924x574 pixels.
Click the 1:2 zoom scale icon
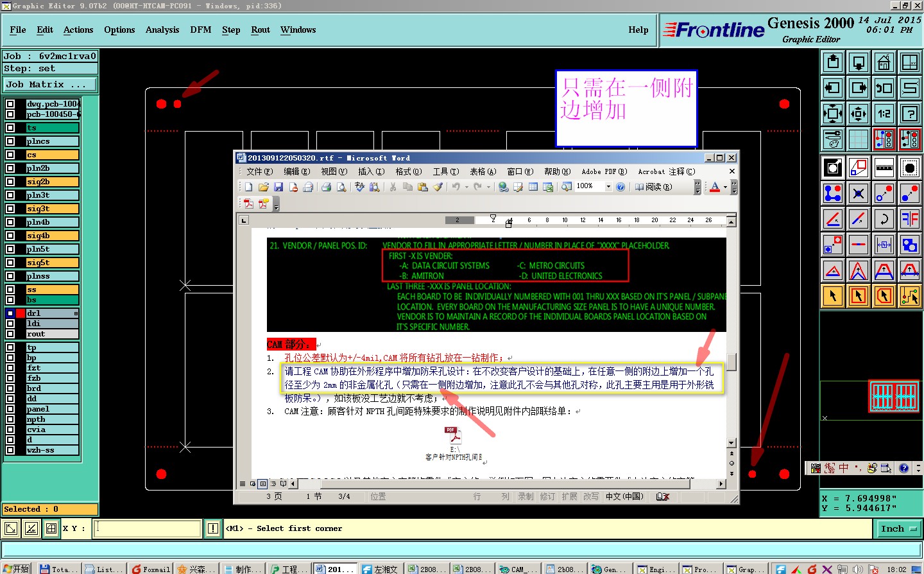click(x=884, y=114)
